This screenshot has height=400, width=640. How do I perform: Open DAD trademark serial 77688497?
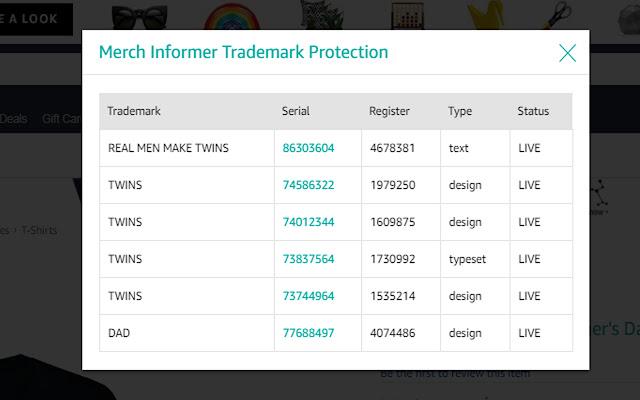(x=308, y=333)
